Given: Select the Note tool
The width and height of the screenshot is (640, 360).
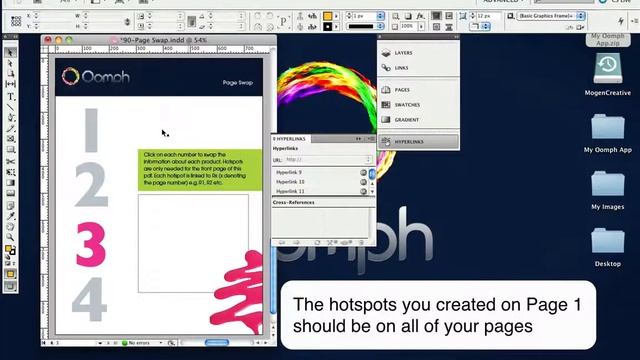Looking at the screenshot, I should click(x=10, y=205).
